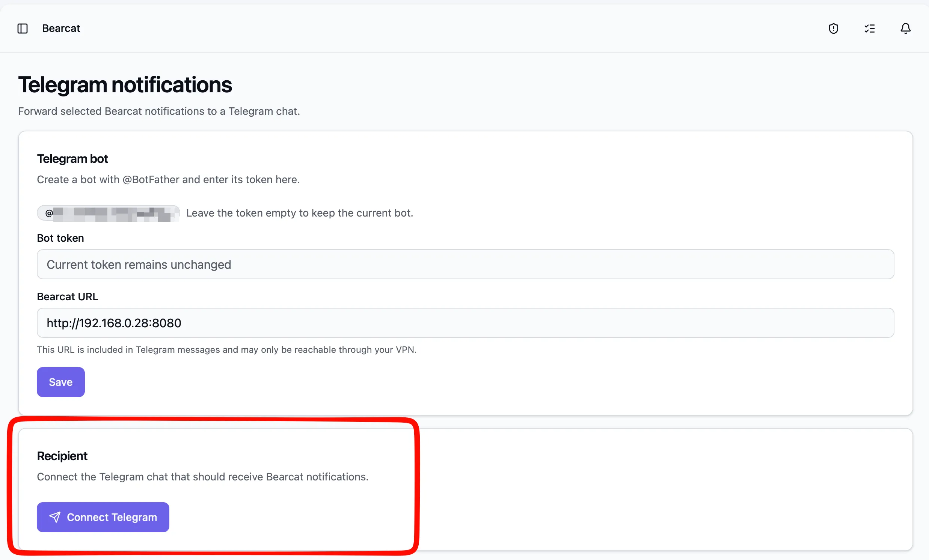Open the shield alert icon
The width and height of the screenshot is (929, 560).
834,28
